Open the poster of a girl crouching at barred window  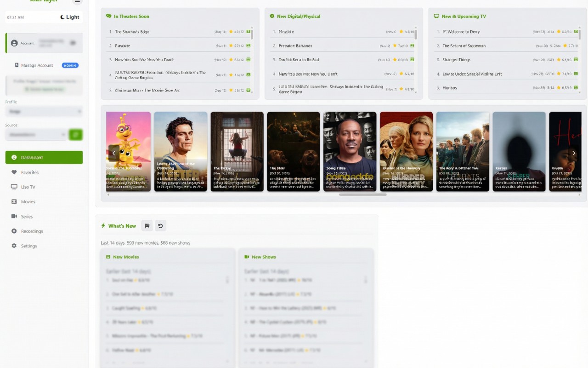click(x=237, y=151)
